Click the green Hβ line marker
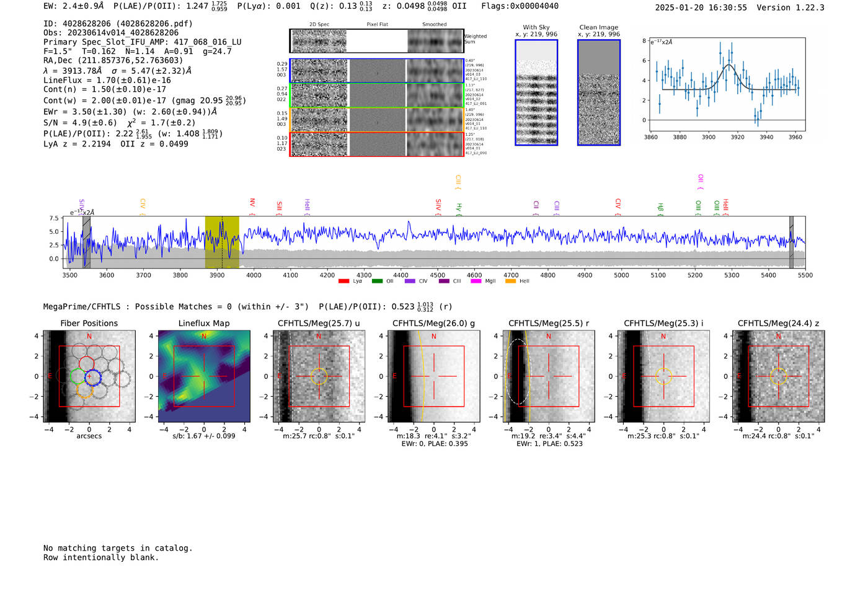Image resolution: width=868 pixels, height=591 pixels. pos(661,209)
